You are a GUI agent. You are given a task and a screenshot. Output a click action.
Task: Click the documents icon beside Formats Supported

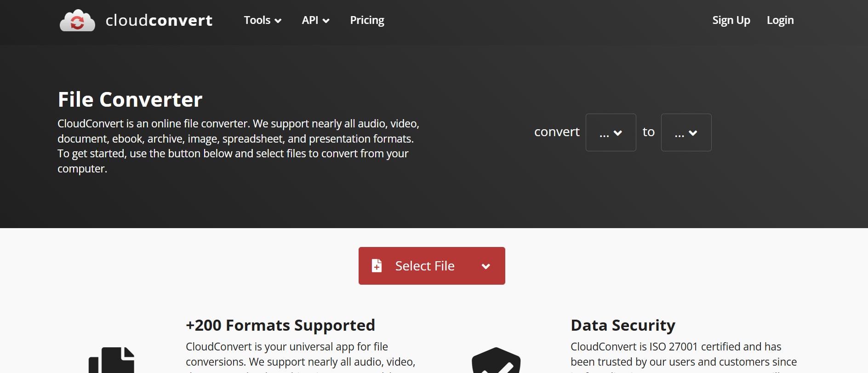112,360
